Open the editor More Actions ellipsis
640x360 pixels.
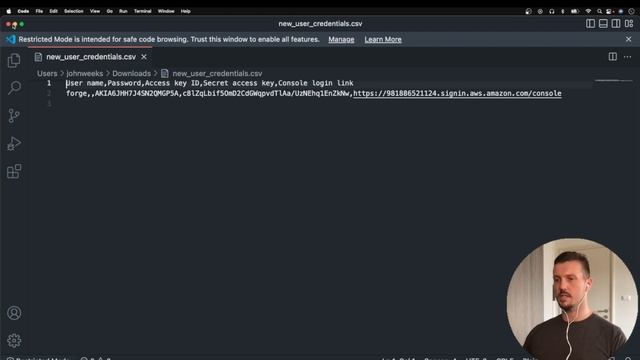(x=627, y=57)
